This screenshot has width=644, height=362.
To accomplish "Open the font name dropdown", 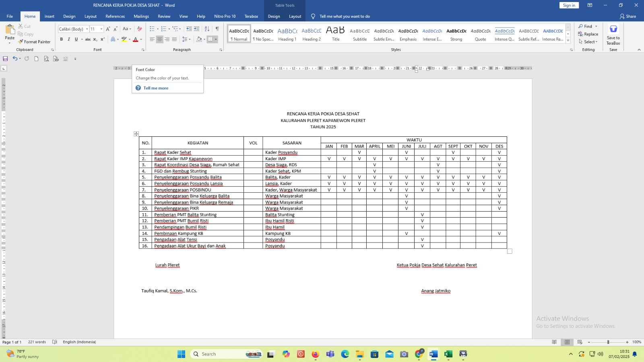I will pyautogui.click(x=87, y=29).
